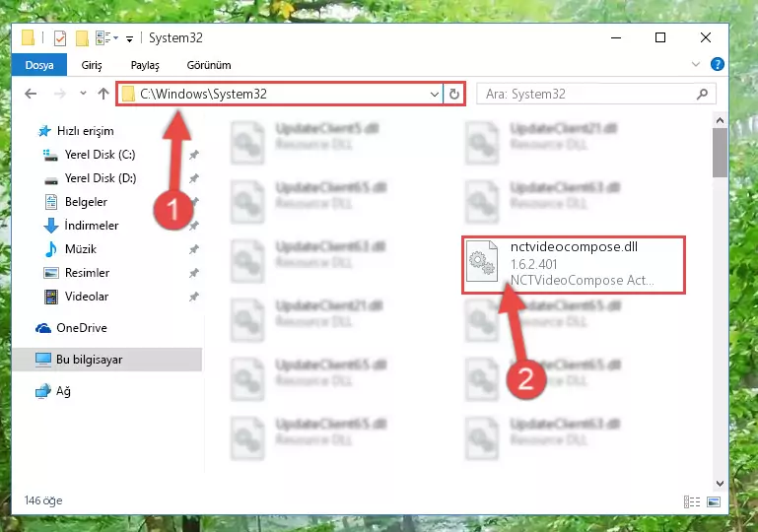The width and height of the screenshot is (758, 532).
Task: Click the pin icon next to Müzik
Action: tap(194, 249)
